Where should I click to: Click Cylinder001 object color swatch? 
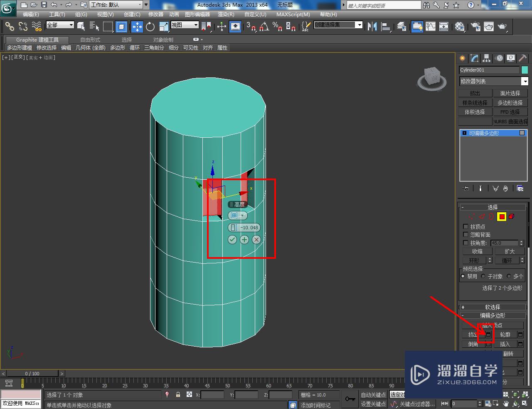[x=525, y=70]
